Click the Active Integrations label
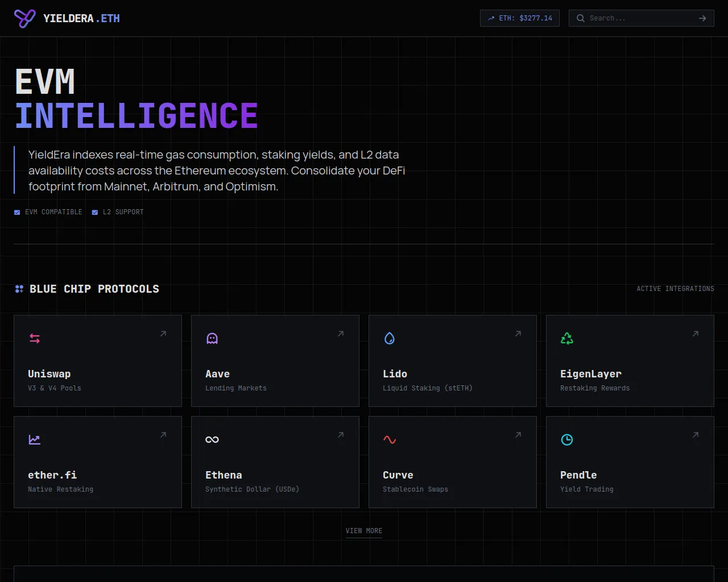This screenshot has width=728, height=582. [675, 289]
